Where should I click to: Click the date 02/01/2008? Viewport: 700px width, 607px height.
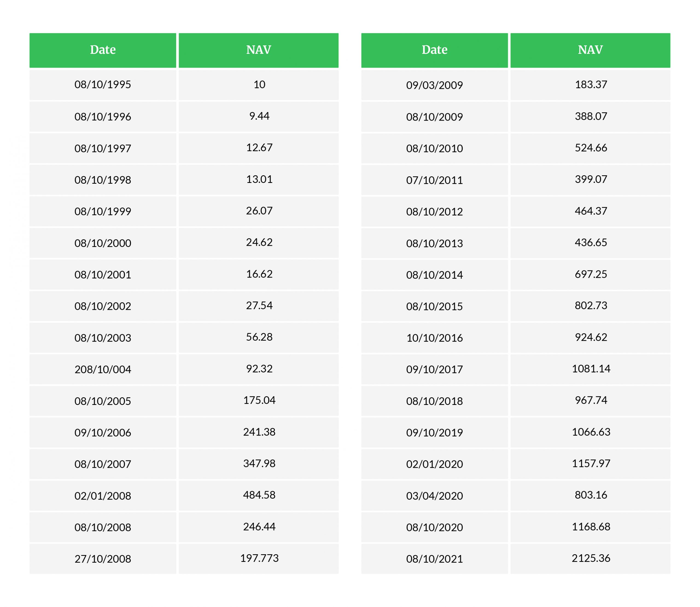103,496
